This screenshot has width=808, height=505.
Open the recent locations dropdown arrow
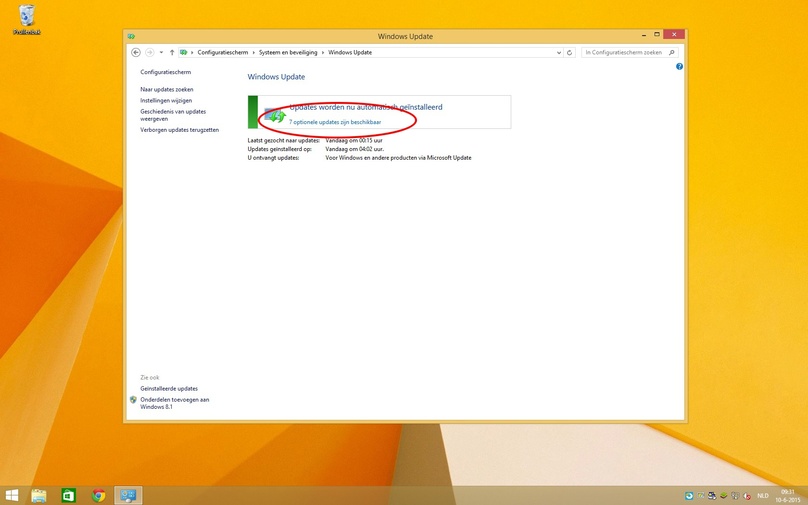[161, 53]
